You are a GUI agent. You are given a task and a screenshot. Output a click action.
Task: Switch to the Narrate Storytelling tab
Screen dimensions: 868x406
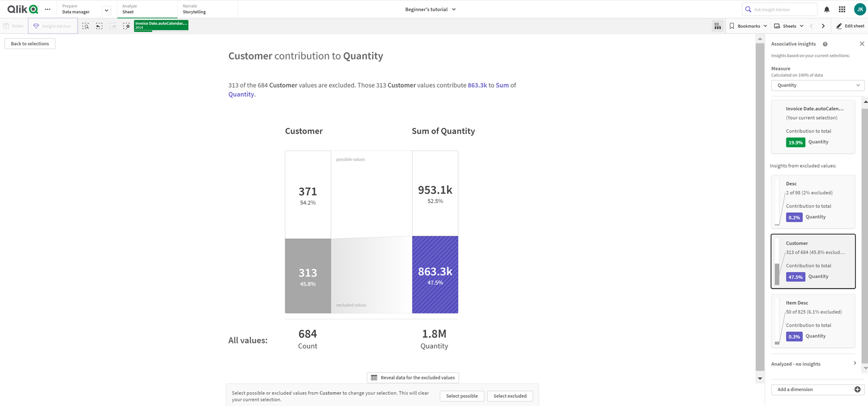click(194, 9)
